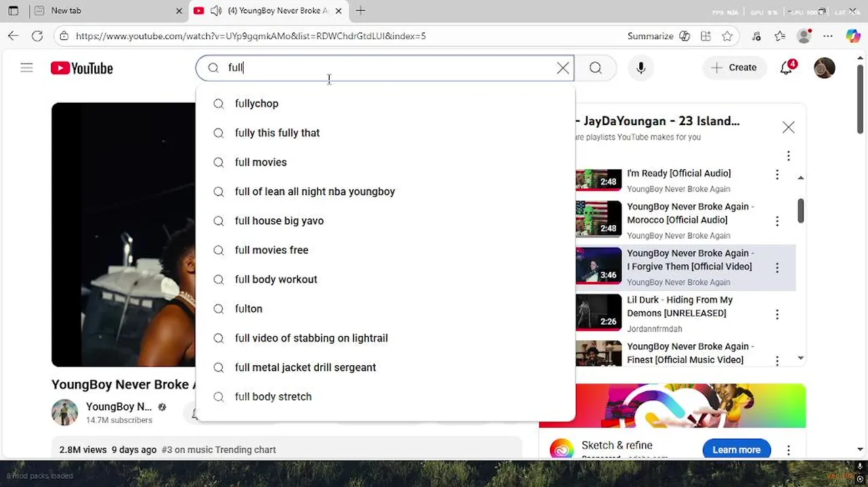This screenshot has width=868, height=487.
Task: Click Learn more on the ad
Action: point(737,450)
